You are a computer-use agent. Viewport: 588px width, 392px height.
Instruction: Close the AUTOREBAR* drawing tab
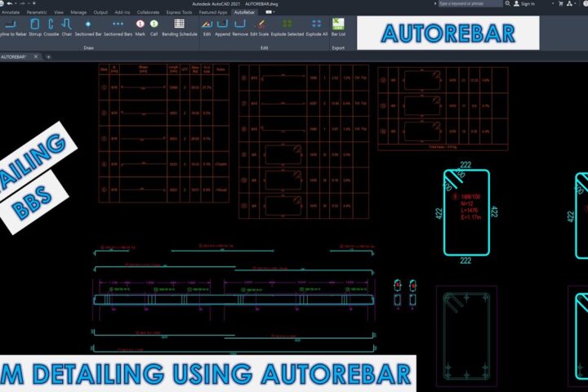[36, 56]
